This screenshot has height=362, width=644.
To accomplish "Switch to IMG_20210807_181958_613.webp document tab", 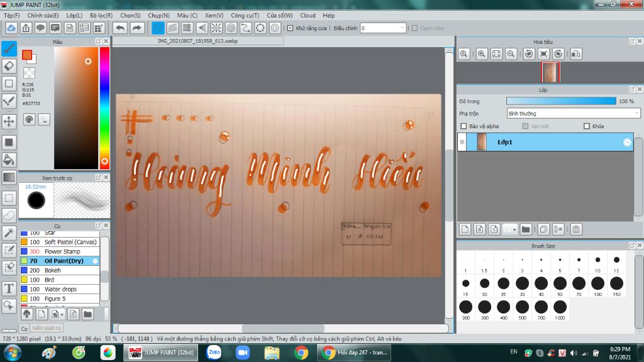I will [x=197, y=41].
